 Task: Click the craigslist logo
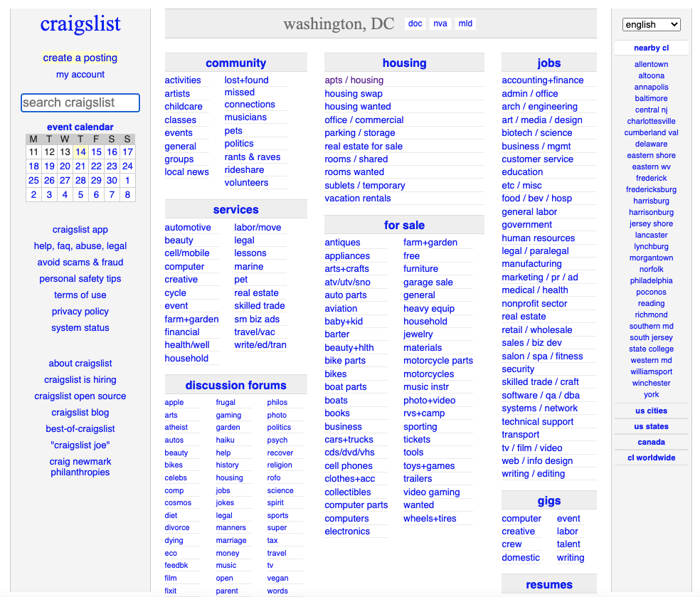pyautogui.click(x=80, y=23)
